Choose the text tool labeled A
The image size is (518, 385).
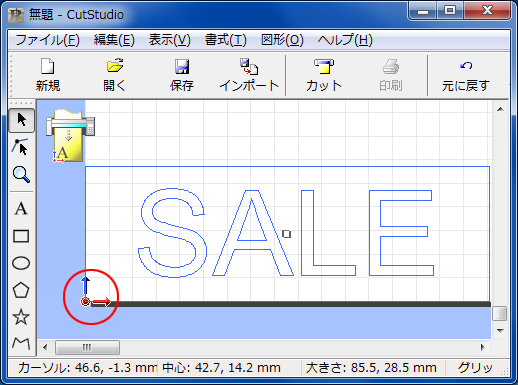[x=21, y=209]
